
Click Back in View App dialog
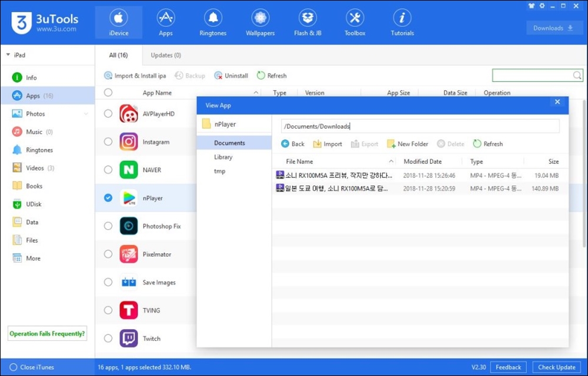[293, 144]
